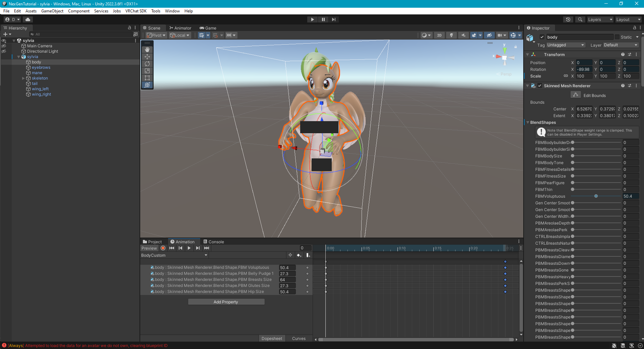This screenshot has width=644, height=349.
Task: Select the Rect tool in Scene toolbar
Action: click(x=147, y=78)
